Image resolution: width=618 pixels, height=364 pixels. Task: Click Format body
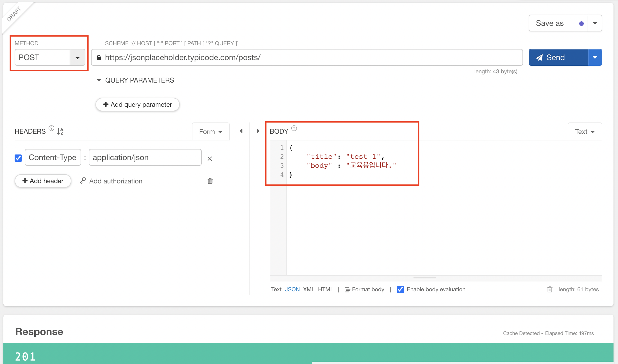(365, 289)
